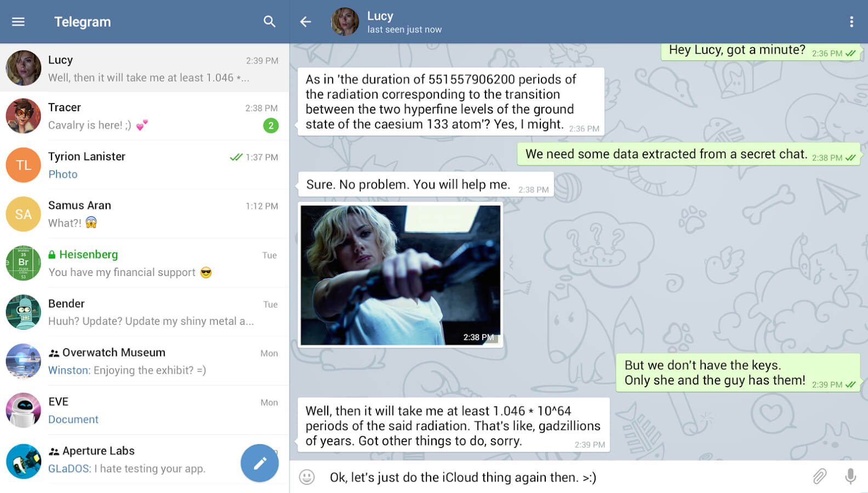The image size is (868, 493).
Task: Tap the microphone voice message icon
Action: tap(850, 477)
